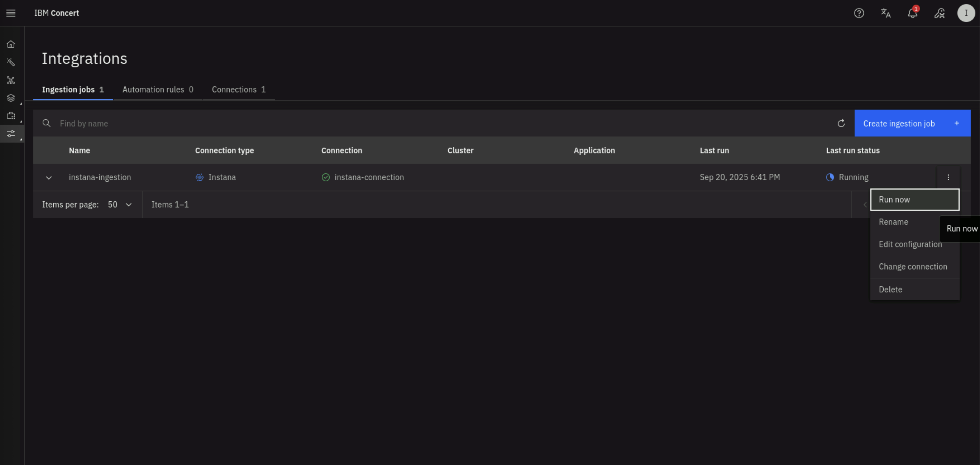Refresh the ingestion jobs list
980x465 pixels.
841,123
